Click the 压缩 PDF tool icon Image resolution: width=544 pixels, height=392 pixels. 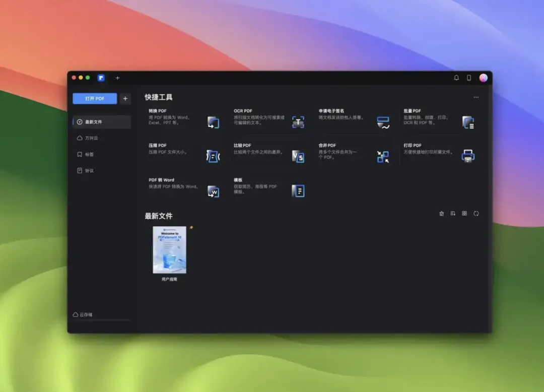pos(213,157)
